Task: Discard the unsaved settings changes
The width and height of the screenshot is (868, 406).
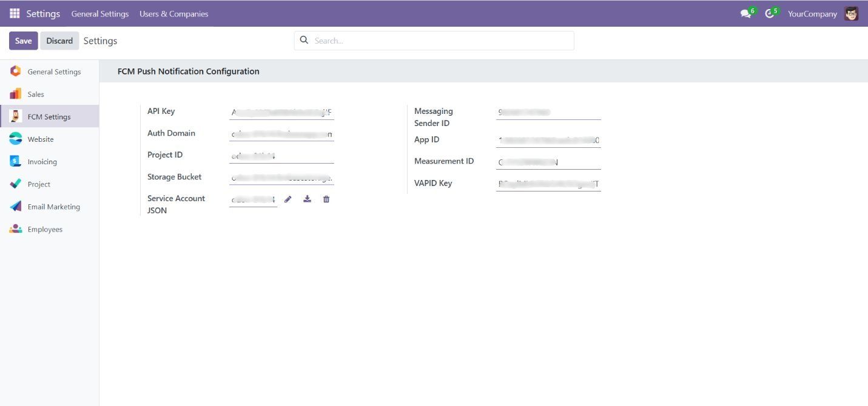Action: tap(59, 41)
